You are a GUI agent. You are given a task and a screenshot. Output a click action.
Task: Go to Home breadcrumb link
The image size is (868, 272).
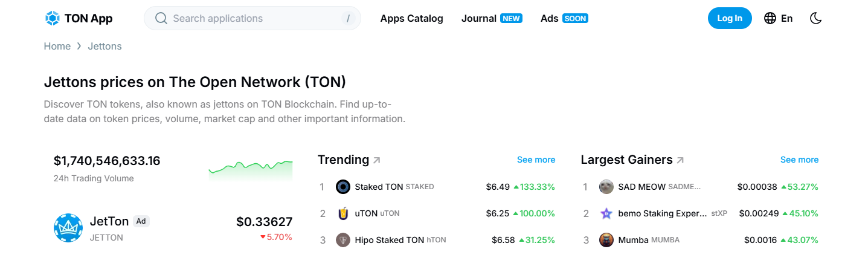pyautogui.click(x=57, y=46)
